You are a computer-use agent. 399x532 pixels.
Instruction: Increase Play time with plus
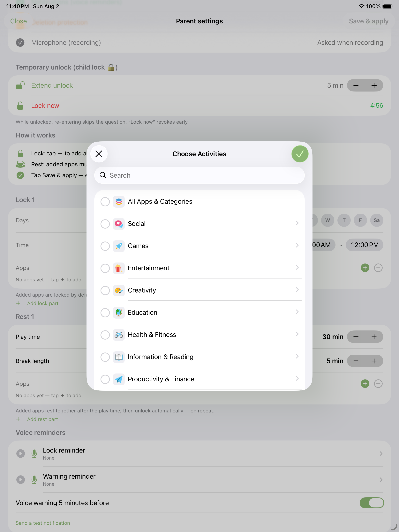point(374,337)
